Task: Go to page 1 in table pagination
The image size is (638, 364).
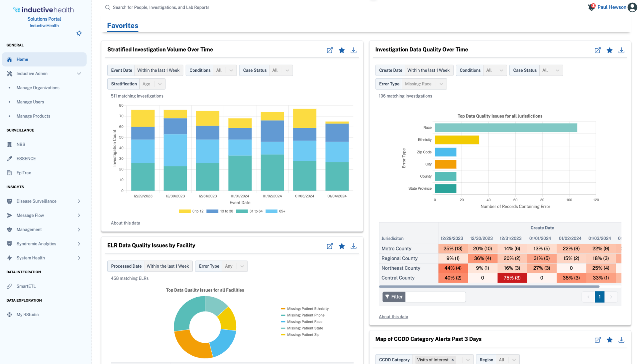Action: click(599, 297)
